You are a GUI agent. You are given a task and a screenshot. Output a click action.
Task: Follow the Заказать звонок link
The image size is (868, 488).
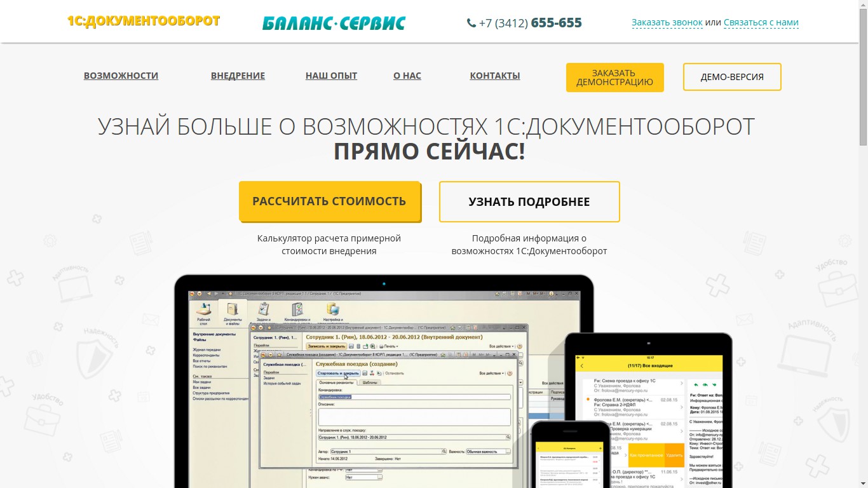667,23
